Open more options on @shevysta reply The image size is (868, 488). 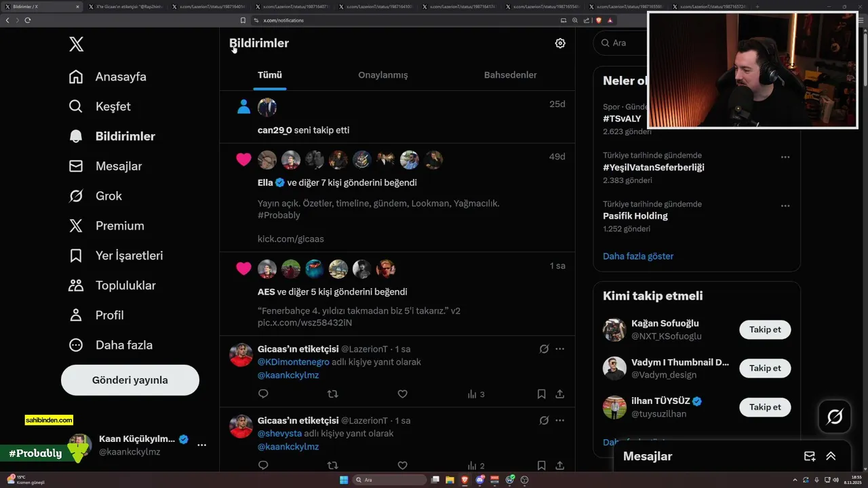click(560, 421)
